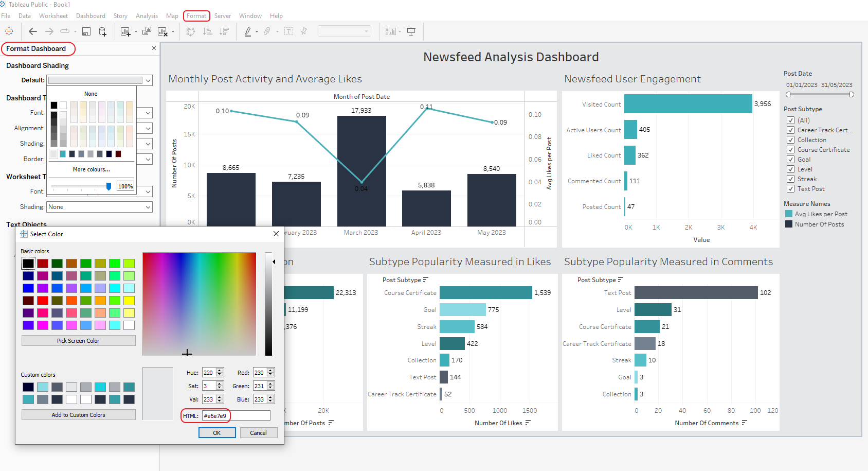Click Cancel in Select Color dialog
This screenshot has height=471, width=868.
pyautogui.click(x=258, y=433)
